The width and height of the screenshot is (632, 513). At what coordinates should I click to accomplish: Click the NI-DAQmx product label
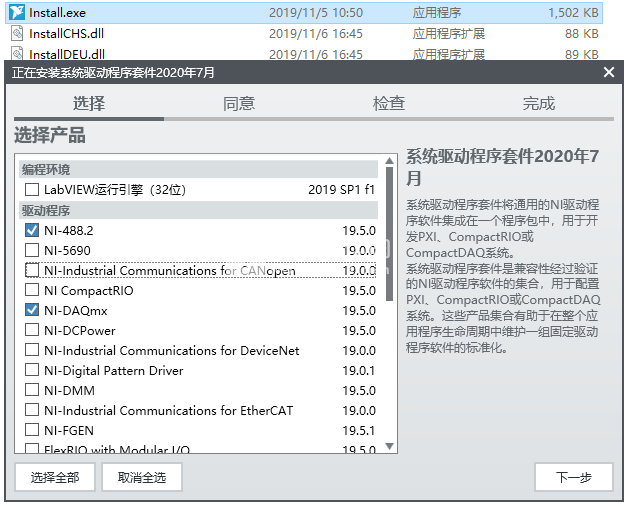[76, 311]
